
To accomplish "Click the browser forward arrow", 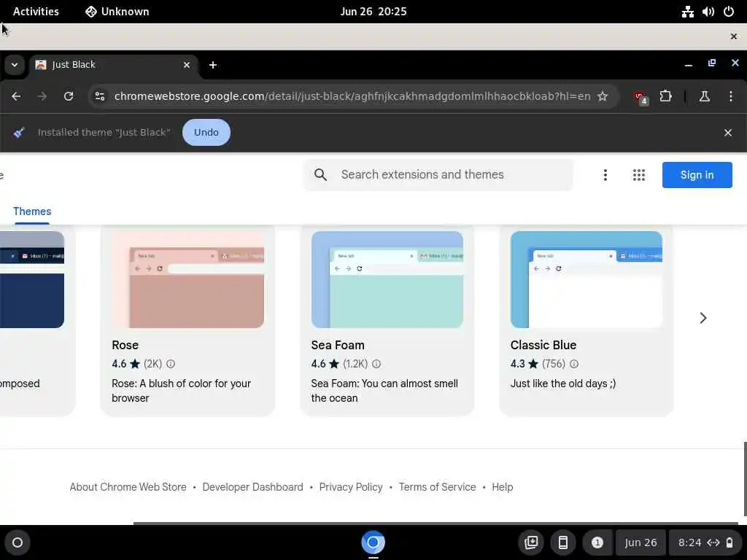I will (x=42, y=96).
